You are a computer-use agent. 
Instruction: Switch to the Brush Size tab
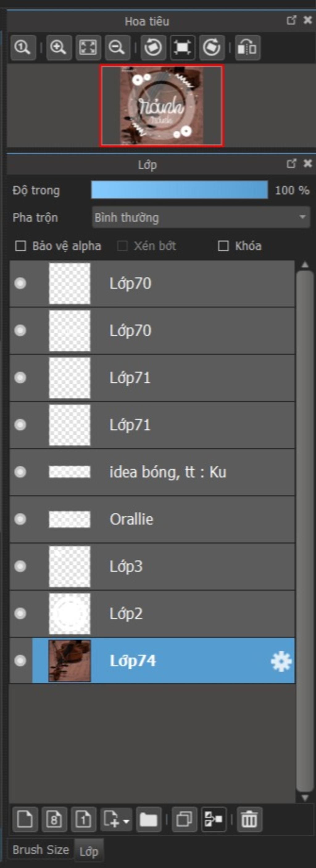(41, 849)
